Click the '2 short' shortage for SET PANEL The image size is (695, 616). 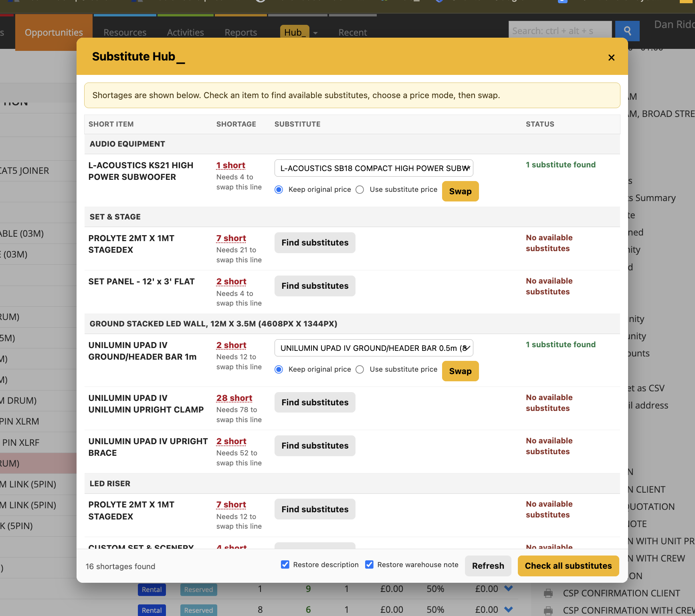tap(231, 282)
